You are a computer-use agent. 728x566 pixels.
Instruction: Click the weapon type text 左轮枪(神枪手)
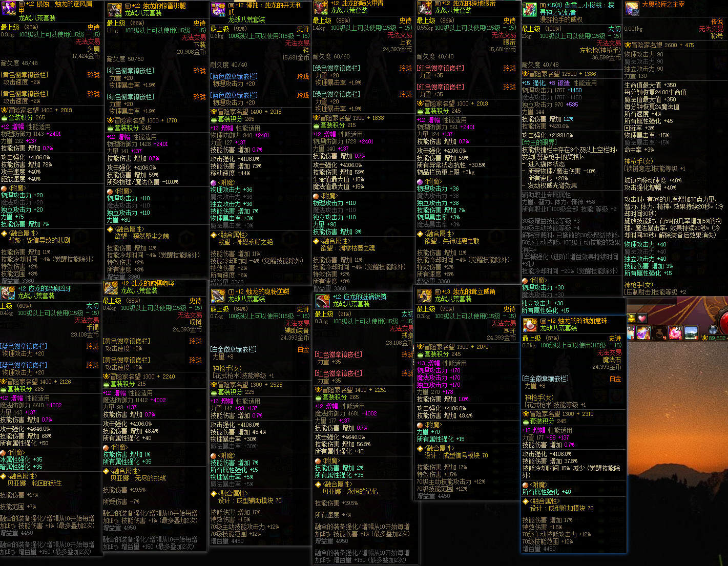600,51
